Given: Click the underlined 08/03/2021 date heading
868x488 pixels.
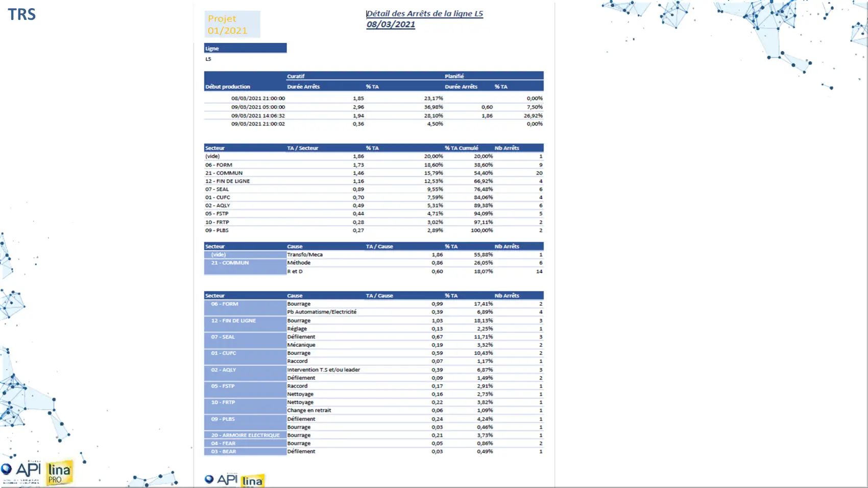Looking at the screenshot, I should [391, 25].
